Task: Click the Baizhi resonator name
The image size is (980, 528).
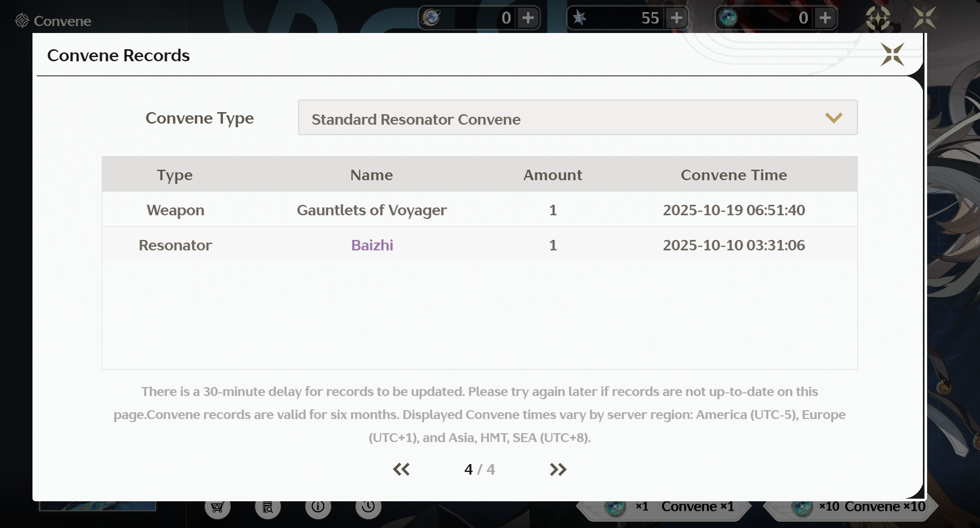Action: click(x=372, y=245)
